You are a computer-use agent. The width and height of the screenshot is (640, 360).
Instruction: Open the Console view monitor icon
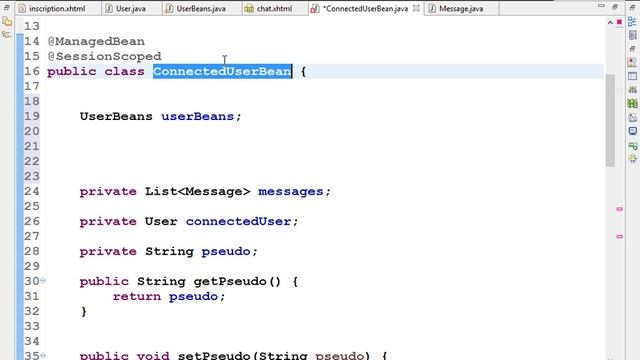[x=632, y=131]
